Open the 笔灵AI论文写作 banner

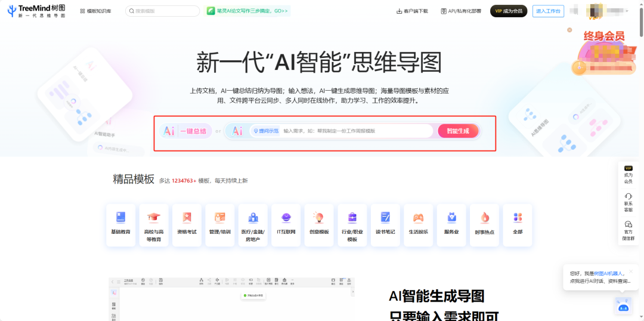coord(247,11)
